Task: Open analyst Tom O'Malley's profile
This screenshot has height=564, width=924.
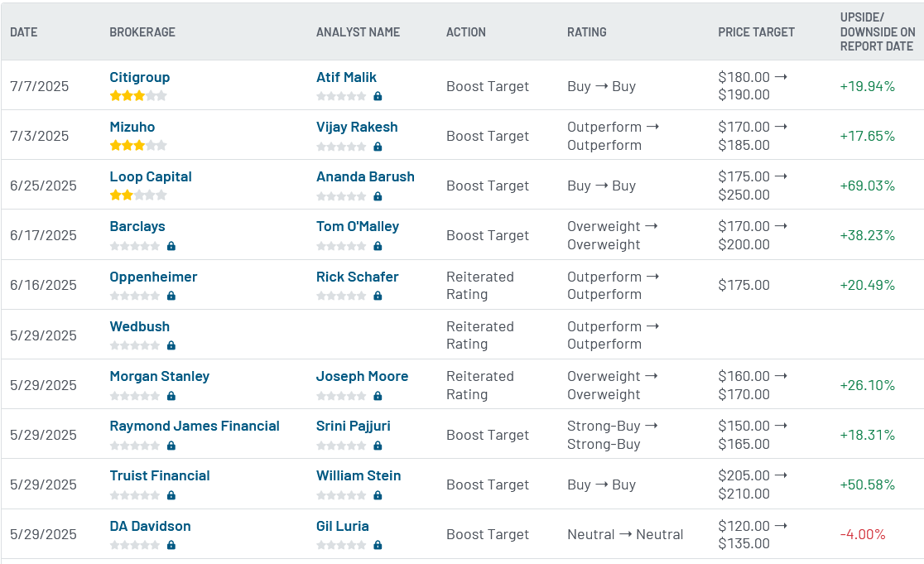Action: click(357, 226)
